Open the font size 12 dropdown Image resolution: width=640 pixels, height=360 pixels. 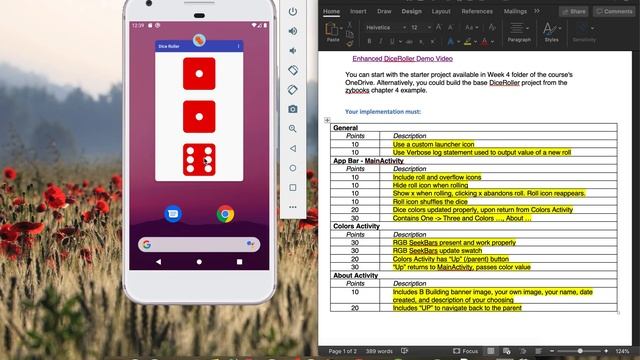coord(429,27)
